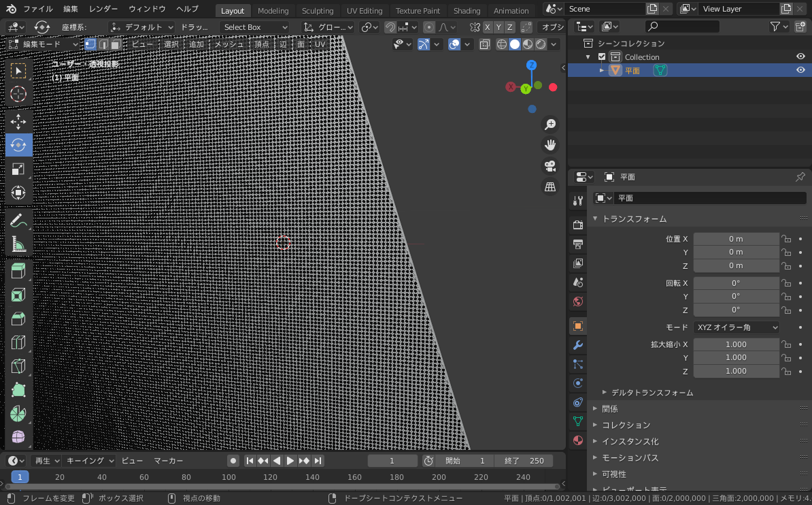This screenshot has width=812, height=505.
Task: Activate the 3D Cursor tool
Action: (18, 94)
